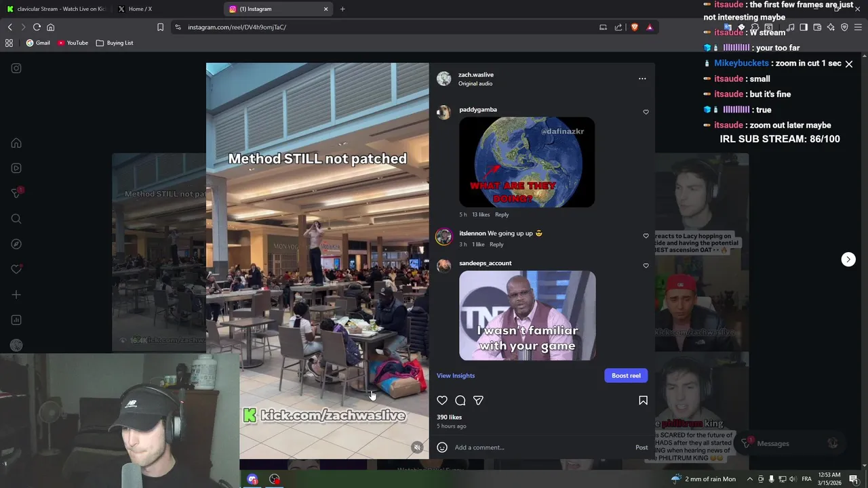Viewport: 868px width, 488px height.
Task: Unmute the reel video sound
Action: click(x=417, y=447)
